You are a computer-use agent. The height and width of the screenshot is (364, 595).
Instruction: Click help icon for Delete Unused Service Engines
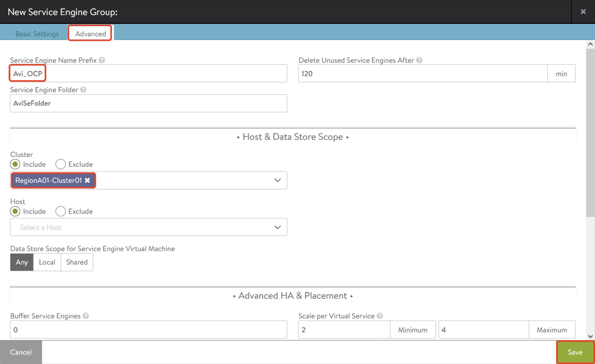click(x=419, y=60)
